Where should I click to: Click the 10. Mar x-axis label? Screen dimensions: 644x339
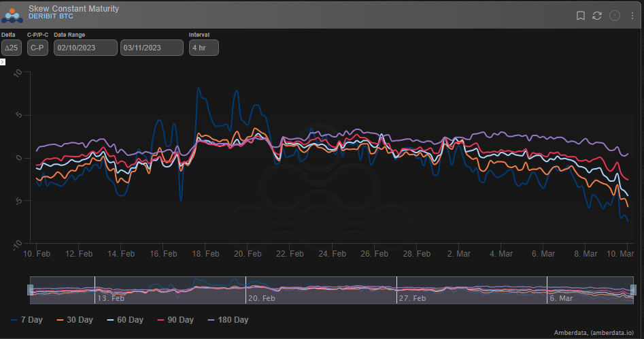[620, 254]
